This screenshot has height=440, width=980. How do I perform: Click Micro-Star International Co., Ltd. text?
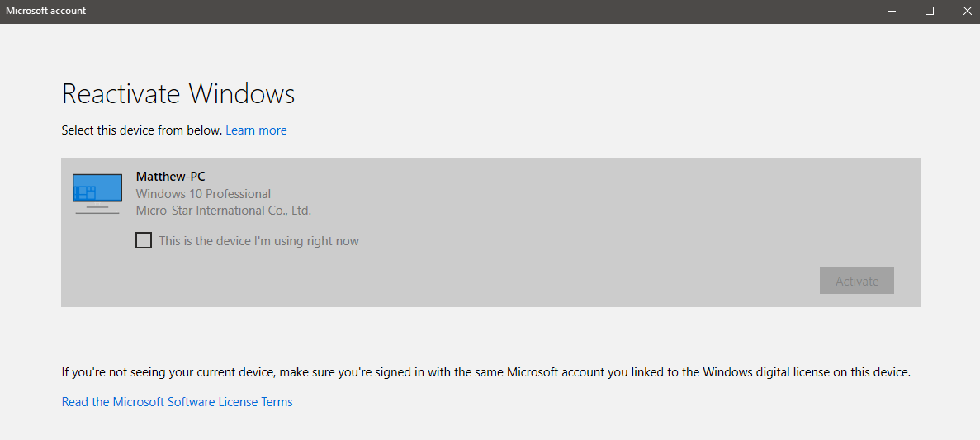coord(223,211)
